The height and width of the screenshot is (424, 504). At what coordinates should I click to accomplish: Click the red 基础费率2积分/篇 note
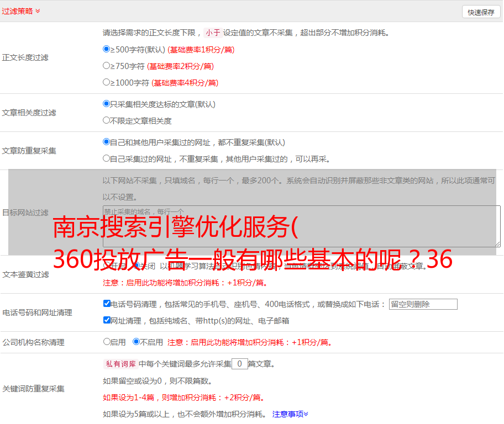click(180, 66)
